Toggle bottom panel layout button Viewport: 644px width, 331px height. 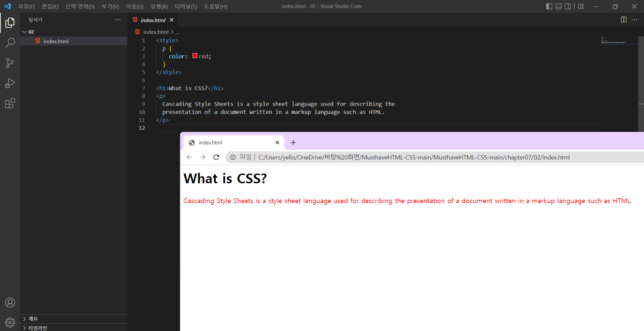(558, 6)
